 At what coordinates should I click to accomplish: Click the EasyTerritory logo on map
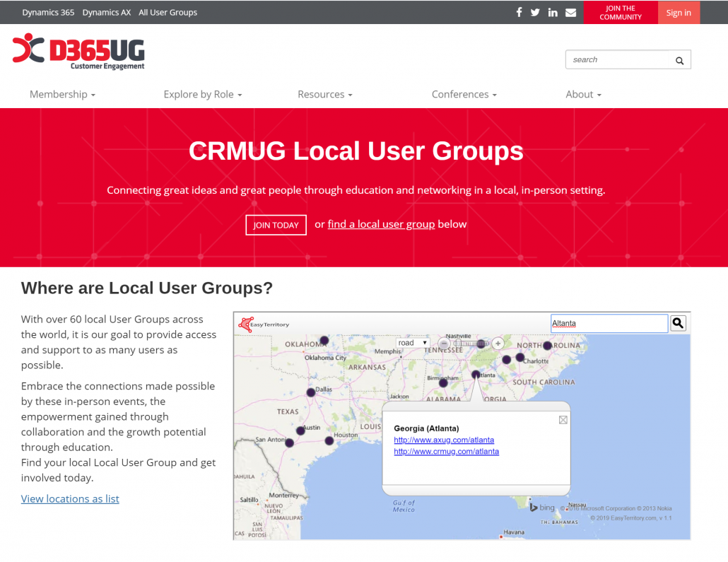(264, 324)
